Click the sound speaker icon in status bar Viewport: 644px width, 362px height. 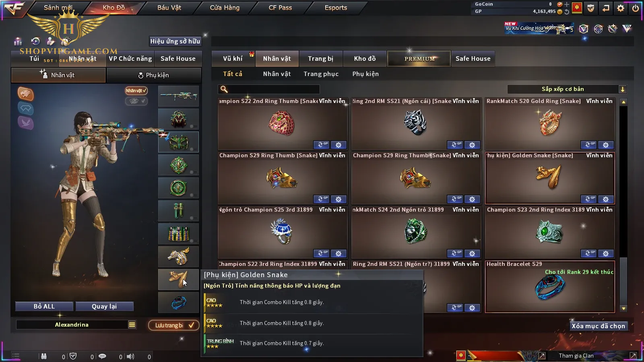130,356
